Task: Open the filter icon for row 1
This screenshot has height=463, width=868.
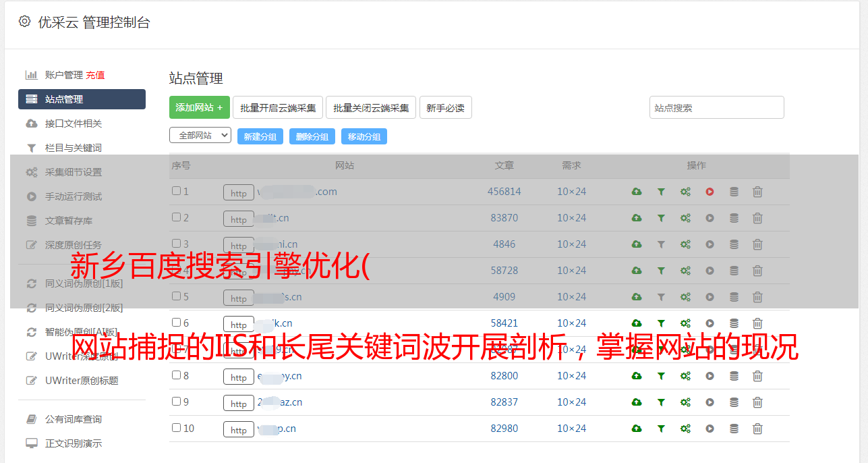Action: [x=661, y=192]
